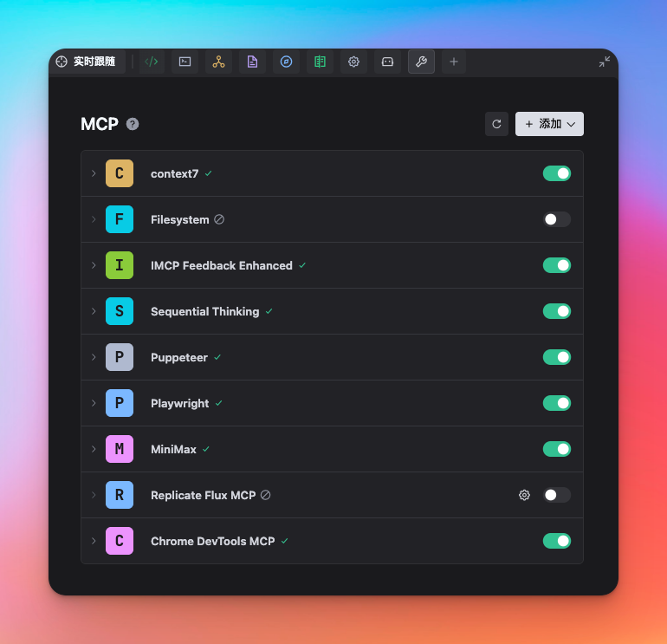Expand the Puppeteer row chevron

coord(94,357)
